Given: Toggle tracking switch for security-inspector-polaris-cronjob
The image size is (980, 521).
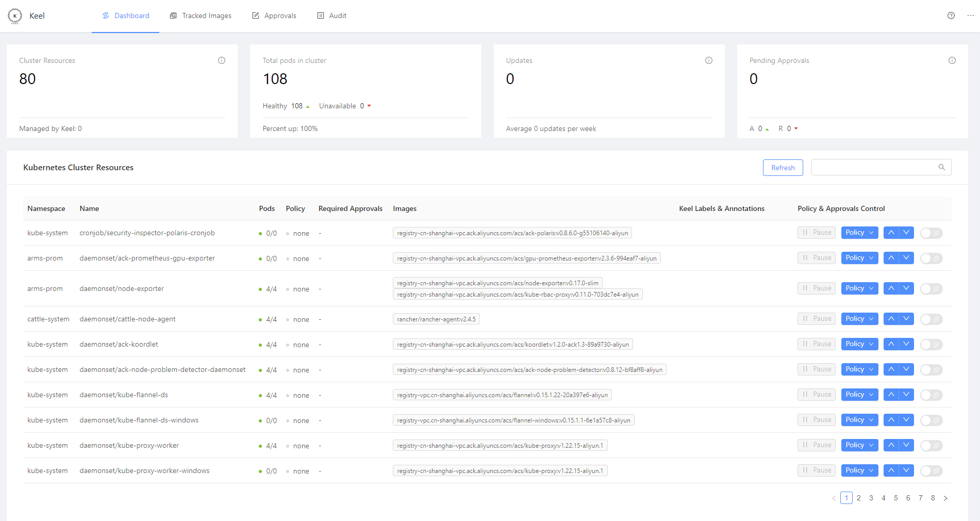Looking at the screenshot, I should (931, 233).
